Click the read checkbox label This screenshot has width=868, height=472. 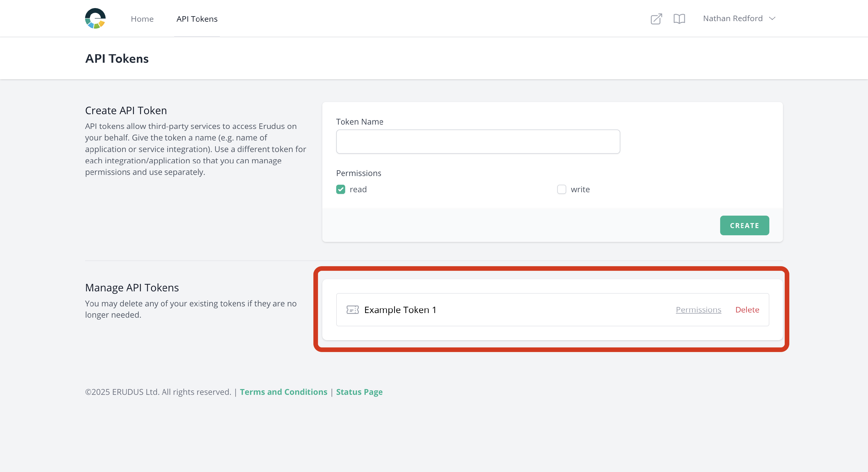click(358, 190)
